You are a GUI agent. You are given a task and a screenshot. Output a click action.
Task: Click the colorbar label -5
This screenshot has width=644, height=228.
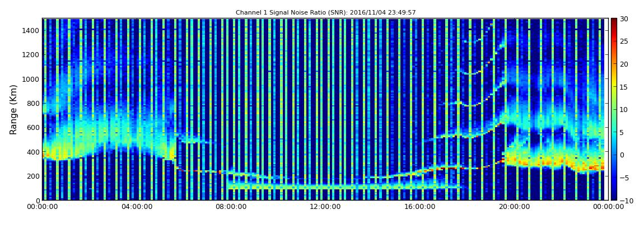[x=624, y=178]
